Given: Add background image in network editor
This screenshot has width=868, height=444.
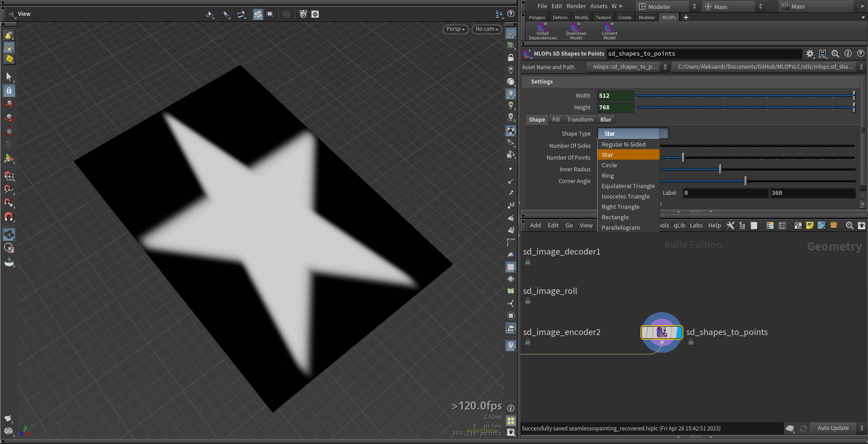Looking at the screenshot, I should point(822,226).
